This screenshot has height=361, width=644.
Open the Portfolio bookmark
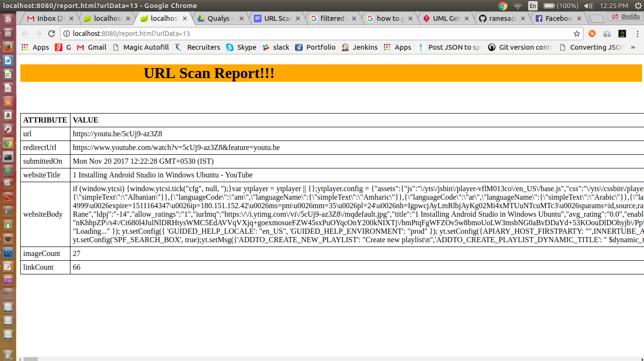tap(315, 47)
